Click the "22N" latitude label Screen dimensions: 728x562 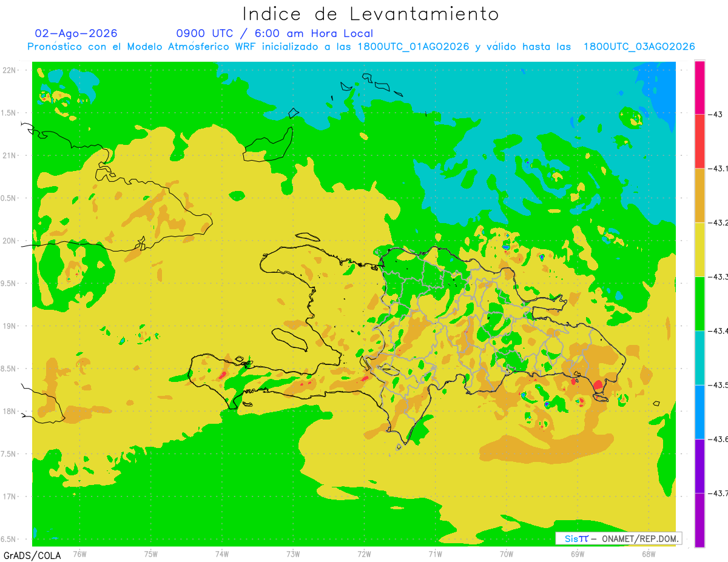click(8, 70)
